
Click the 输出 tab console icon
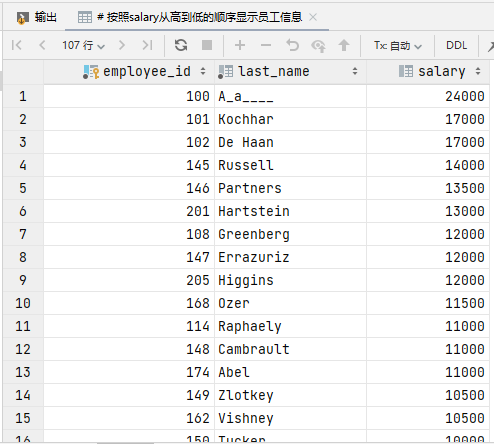point(22,18)
